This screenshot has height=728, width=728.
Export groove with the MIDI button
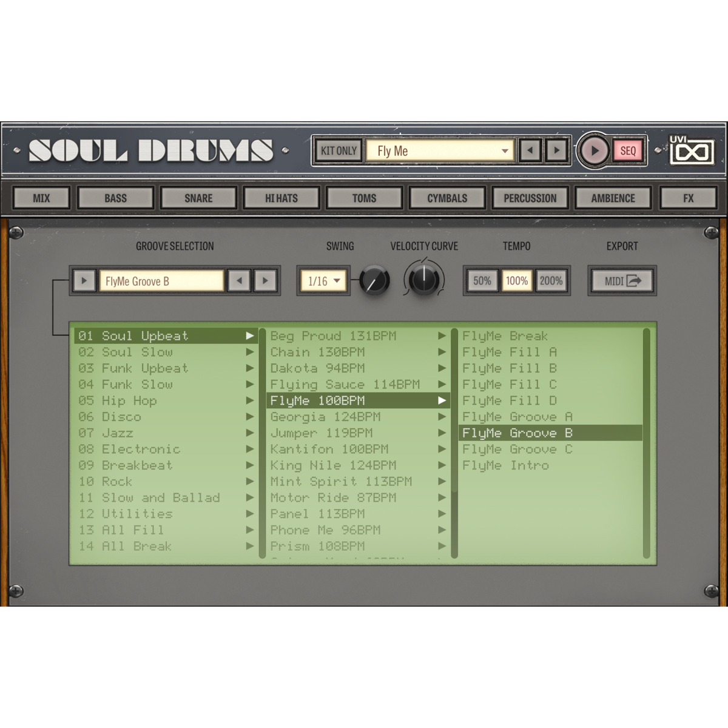tap(622, 281)
